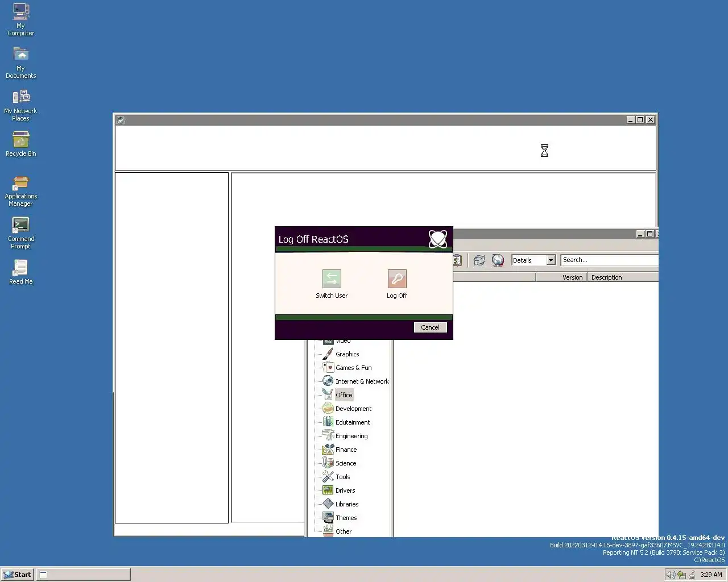Image resolution: width=728 pixels, height=582 pixels.
Task: Sort by the Description column header
Action: coord(623,277)
